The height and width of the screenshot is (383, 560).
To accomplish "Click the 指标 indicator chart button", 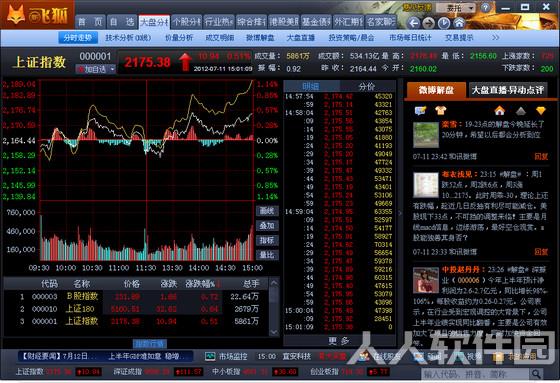I will pyautogui.click(x=267, y=240).
